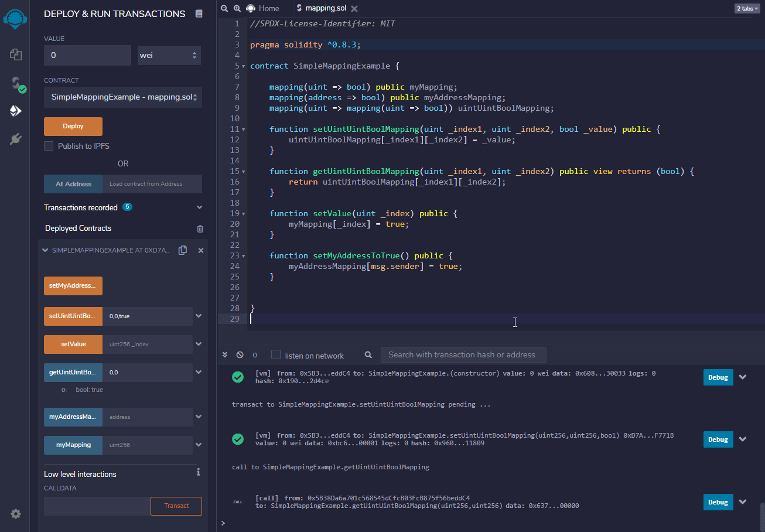Image resolution: width=765 pixels, height=532 pixels.
Task: Focus the CALLDATA input field
Action: [x=97, y=506]
